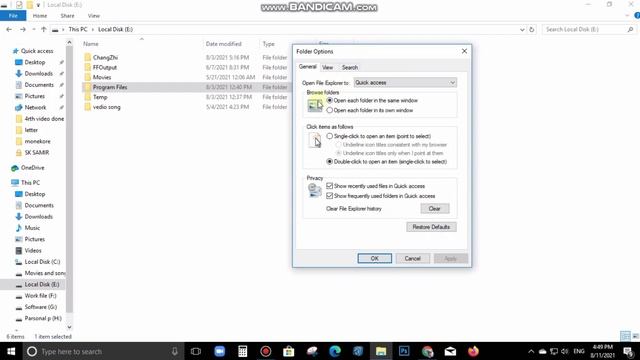The width and height of the screenshot is (640, 360).
Task: Select Single-click to open an item
Action: click(x=330, y=136)
